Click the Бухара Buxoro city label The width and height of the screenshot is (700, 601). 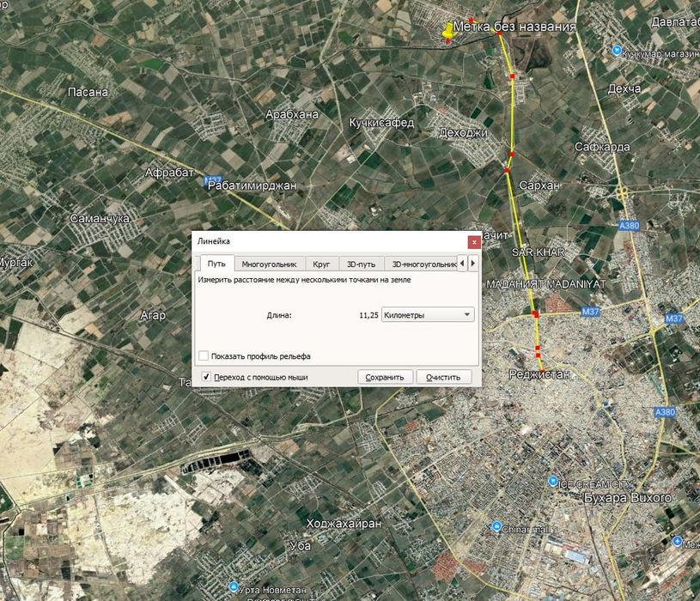point(628,497)
